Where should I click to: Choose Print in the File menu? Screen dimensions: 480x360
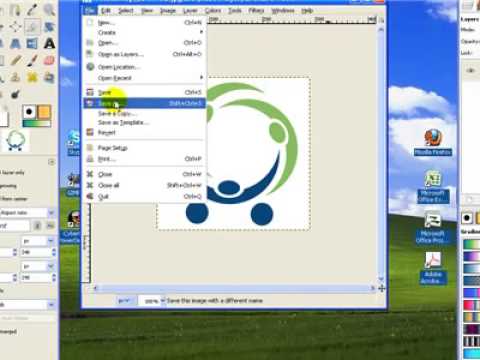coord(145,159)
